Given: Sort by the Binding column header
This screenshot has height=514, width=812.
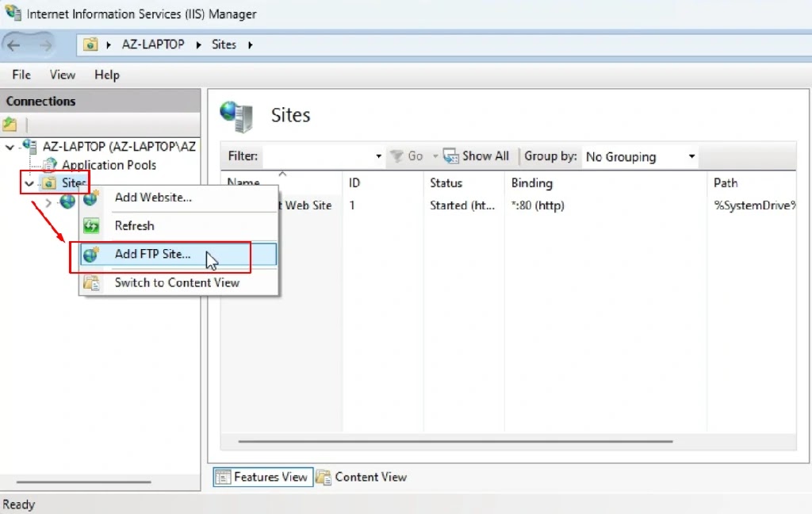Looking at the screenshot, I should [605, 183].
